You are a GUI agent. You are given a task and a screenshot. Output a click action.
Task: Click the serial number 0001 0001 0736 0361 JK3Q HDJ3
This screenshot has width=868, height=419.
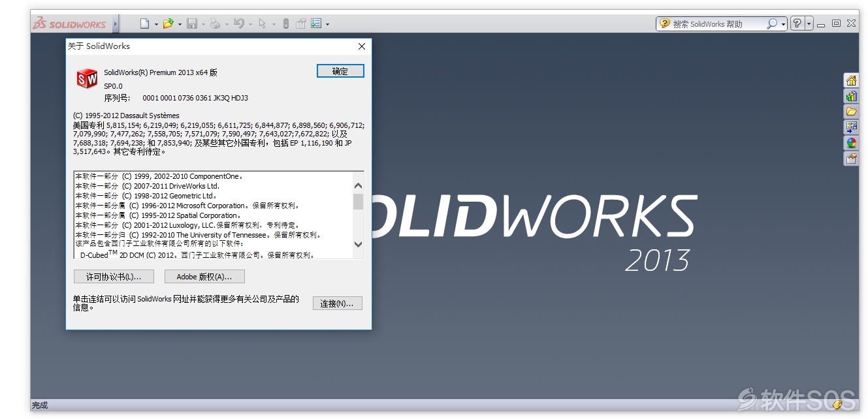point(195,98)
